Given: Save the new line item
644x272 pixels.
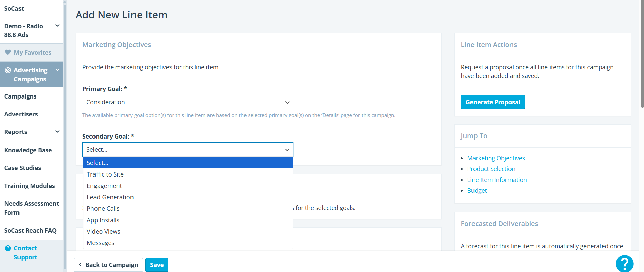Looking at the screenshot, I should tap(157, 265).
